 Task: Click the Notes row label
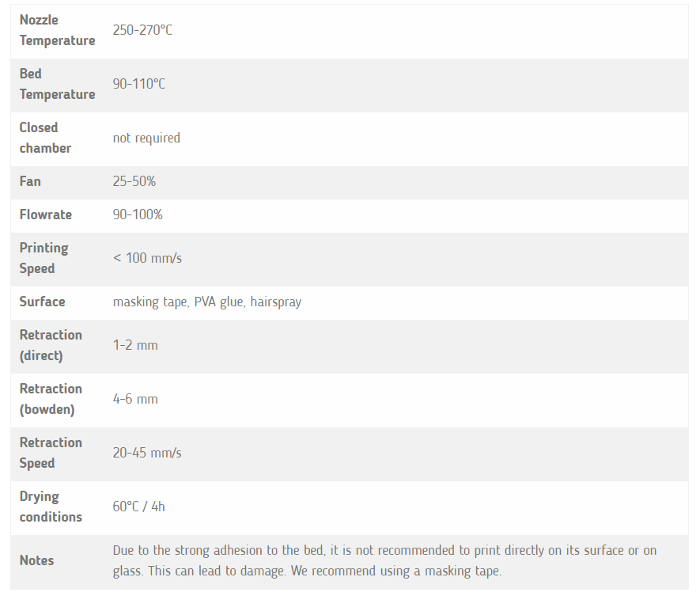[37, 560]
